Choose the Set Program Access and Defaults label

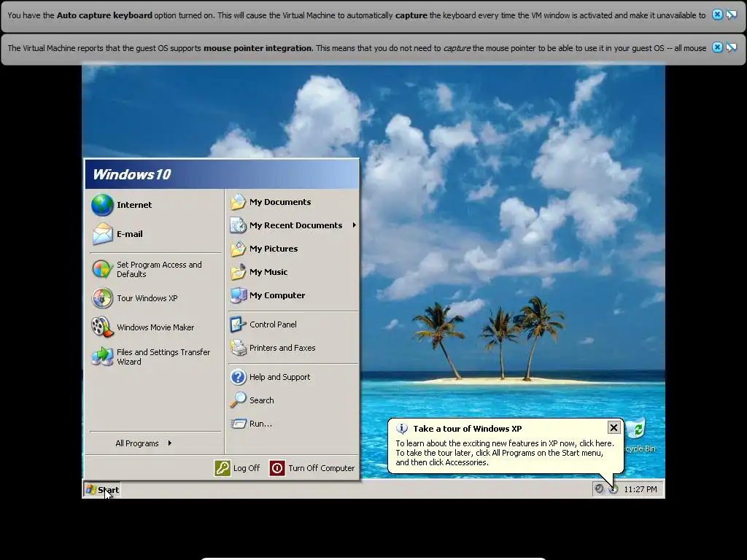159,270
